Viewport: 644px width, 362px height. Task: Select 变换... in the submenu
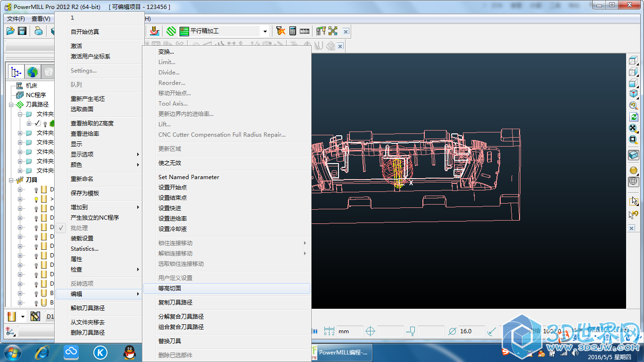[x=227, y=51]
